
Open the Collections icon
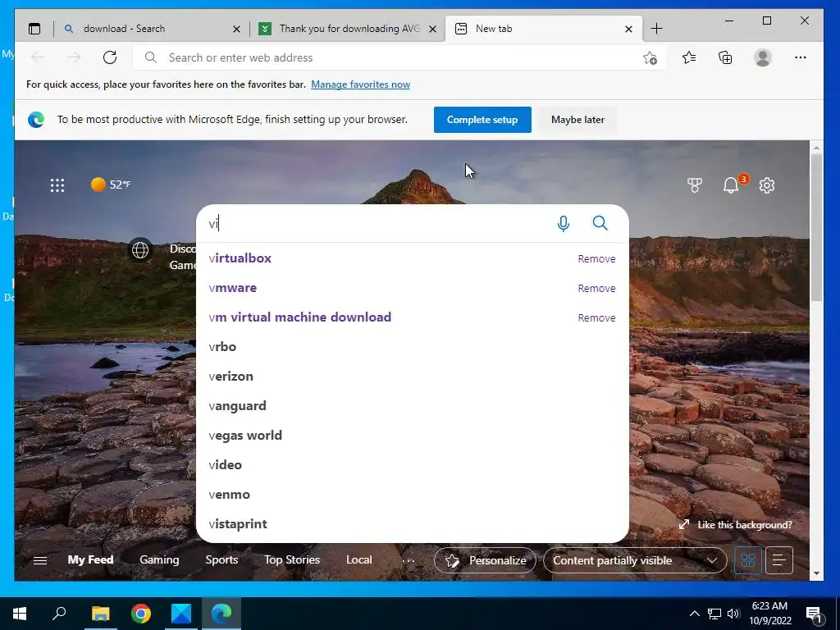coord(725,57)
